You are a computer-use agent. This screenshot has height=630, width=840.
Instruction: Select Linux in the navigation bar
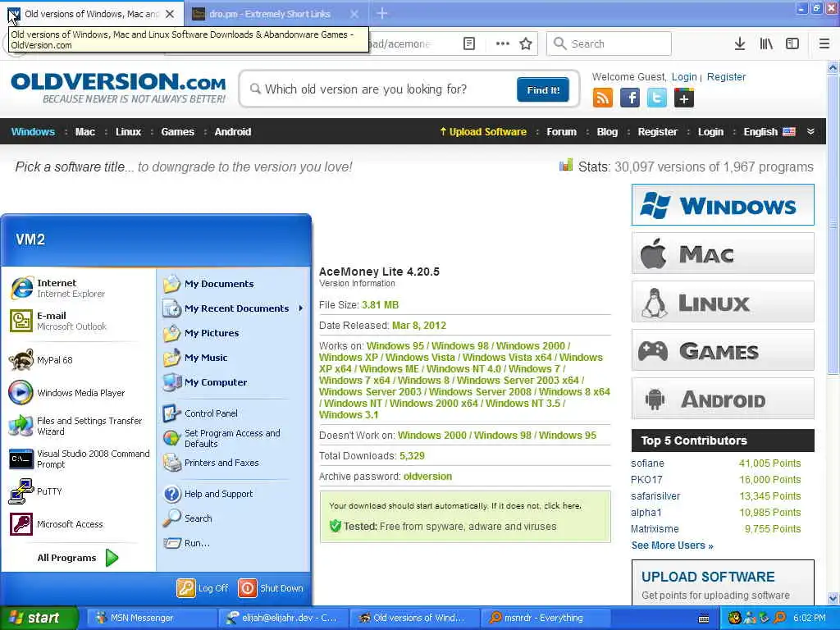tap(129, 132)
